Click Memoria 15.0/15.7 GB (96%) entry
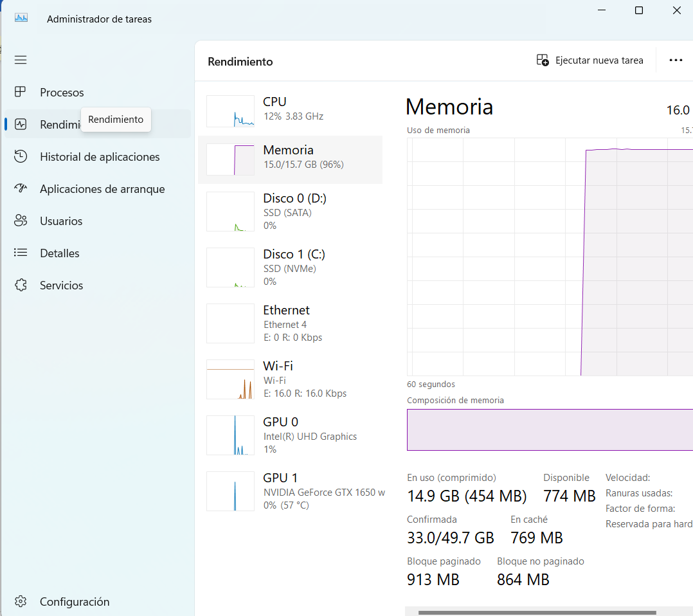This screenshot has width=693, height=616. click(x=291, y=159)
